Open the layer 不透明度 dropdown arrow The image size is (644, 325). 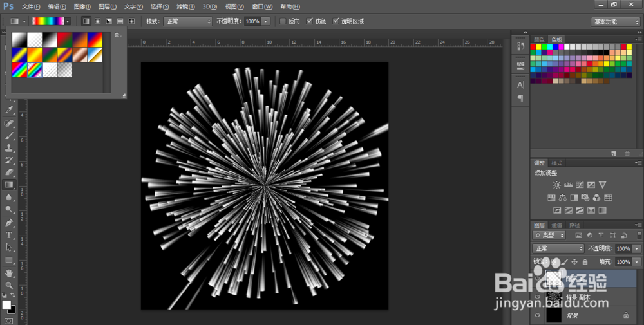[637, 248]
